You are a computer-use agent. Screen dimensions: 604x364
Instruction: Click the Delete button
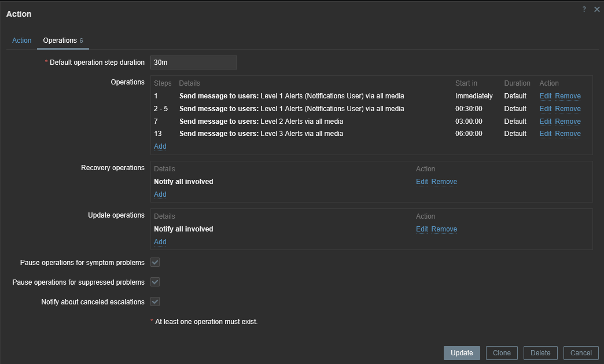(540, 353)
